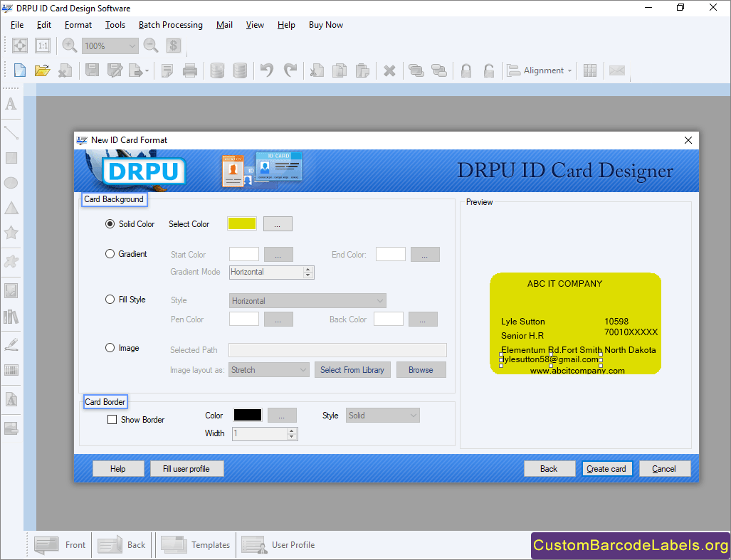Click the Print toolbar icon

pos(190,70)
